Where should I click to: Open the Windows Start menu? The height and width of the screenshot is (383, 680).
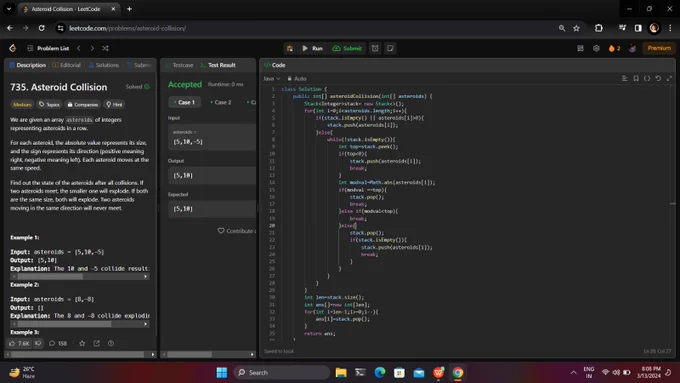click(222, 373)
